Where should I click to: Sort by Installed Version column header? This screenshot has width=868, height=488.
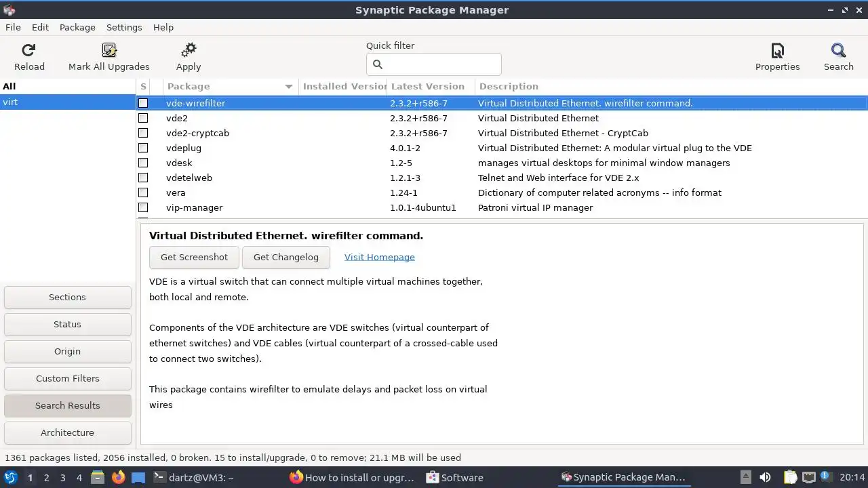click(343, 86)
